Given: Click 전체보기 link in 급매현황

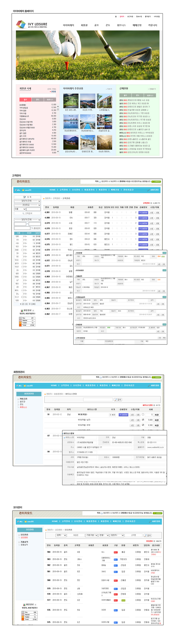Looking at the screenshot, I should click(x=152, y=89).
